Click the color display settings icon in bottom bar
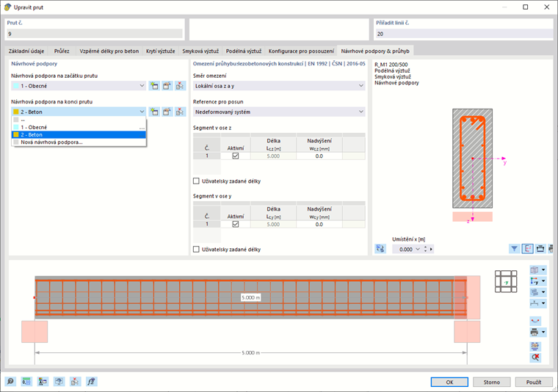The width and height of the screenshot is (558, 392). (43, 381)
